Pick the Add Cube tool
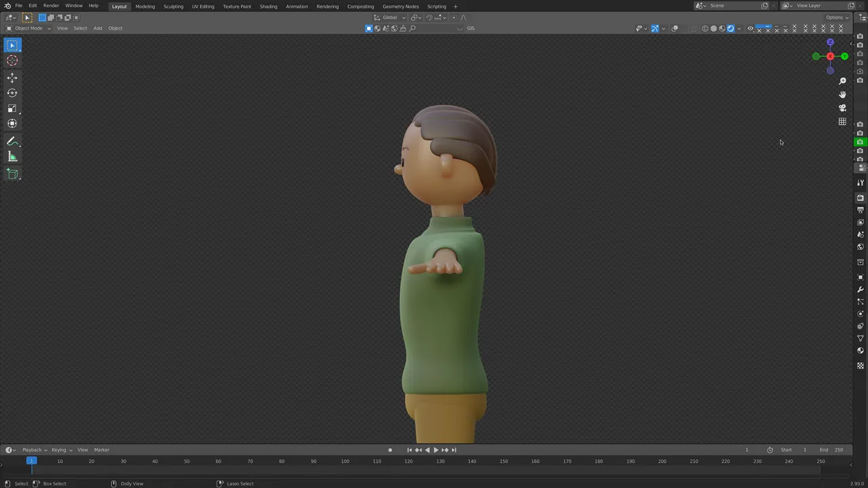The height and width of the screenshot is (488, 868). pyautogui.click(x=12, y=174)
